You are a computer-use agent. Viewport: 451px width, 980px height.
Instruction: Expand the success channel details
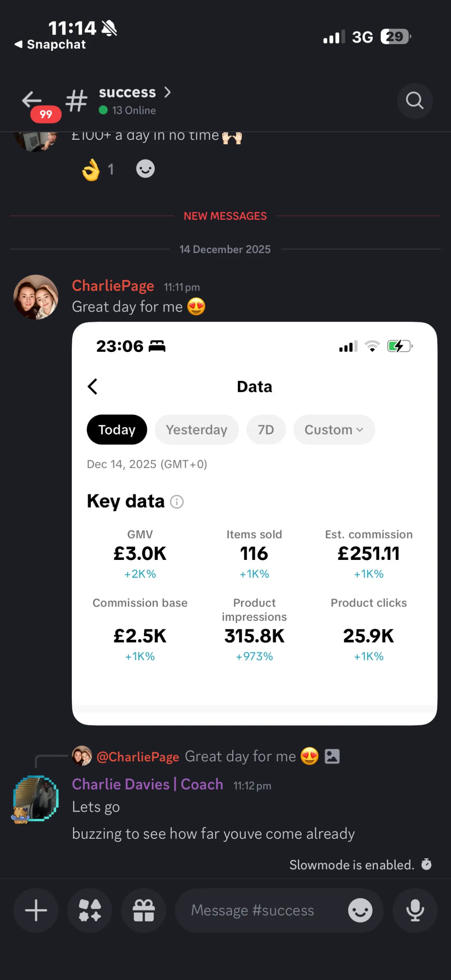click(x=135, y=92)
